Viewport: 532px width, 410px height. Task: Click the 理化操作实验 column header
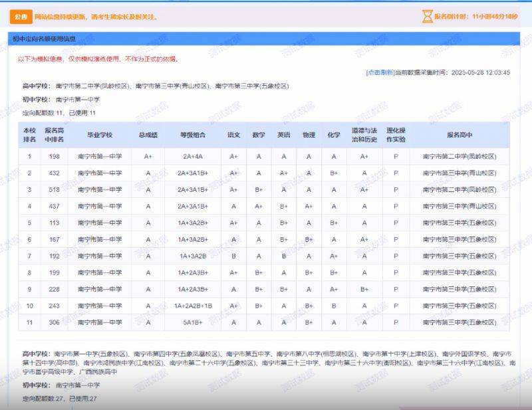coord(396,135)
